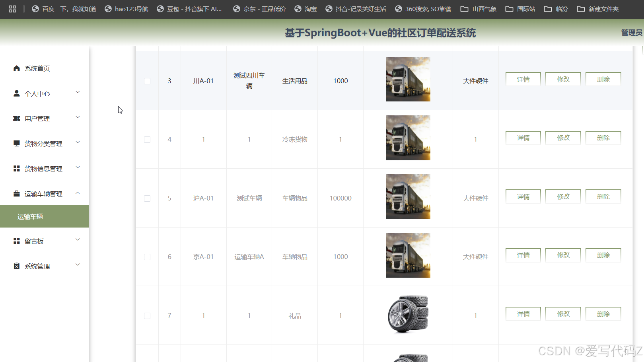Viewport: 644px width, 362px height.
Task: Click the grid icon beside 货物信息管理
Action: pos(16,169)
